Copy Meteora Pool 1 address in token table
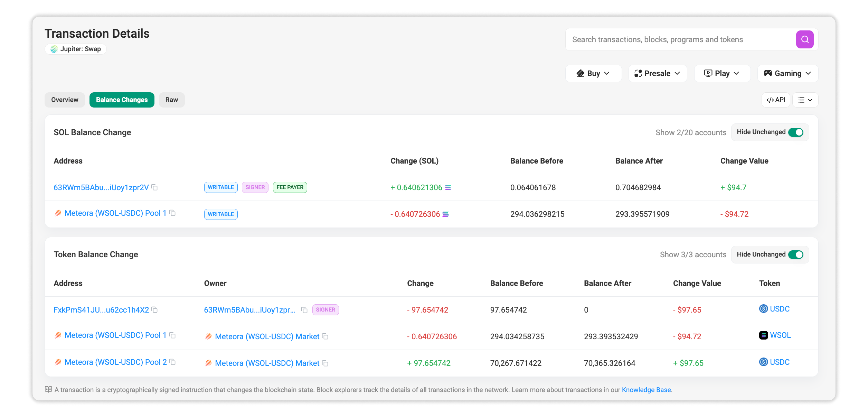 [x=172, y=335]
